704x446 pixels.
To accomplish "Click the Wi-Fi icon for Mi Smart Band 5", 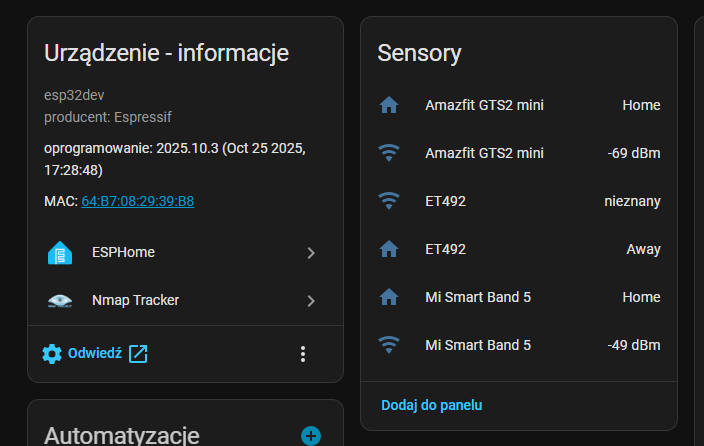I will coord(389,345).
